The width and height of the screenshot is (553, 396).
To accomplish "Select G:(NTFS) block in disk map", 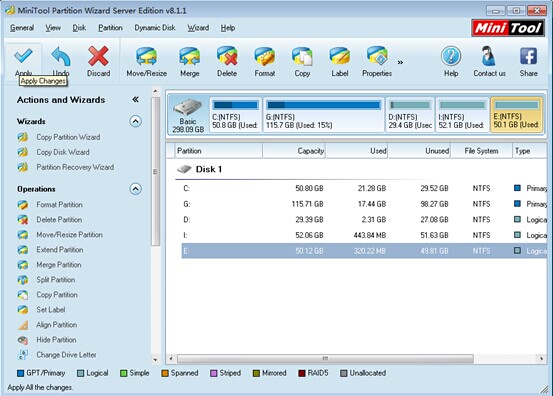I will (323, 115).
